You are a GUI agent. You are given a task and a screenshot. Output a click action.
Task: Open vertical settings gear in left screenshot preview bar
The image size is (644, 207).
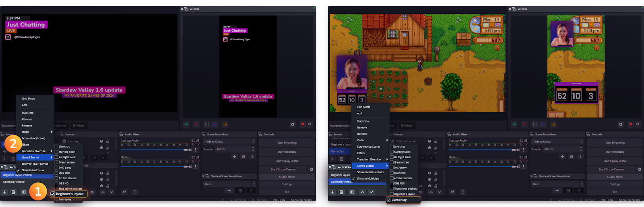coord(293,124)
